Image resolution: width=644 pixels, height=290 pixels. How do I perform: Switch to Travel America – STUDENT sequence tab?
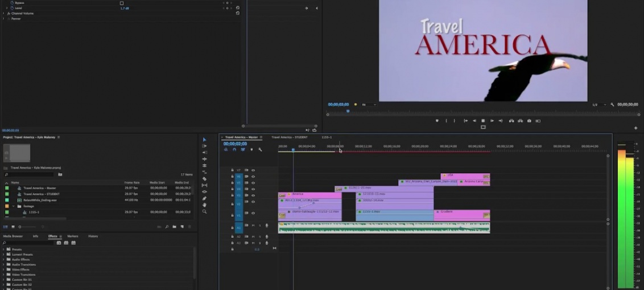(x=289, y=137)
